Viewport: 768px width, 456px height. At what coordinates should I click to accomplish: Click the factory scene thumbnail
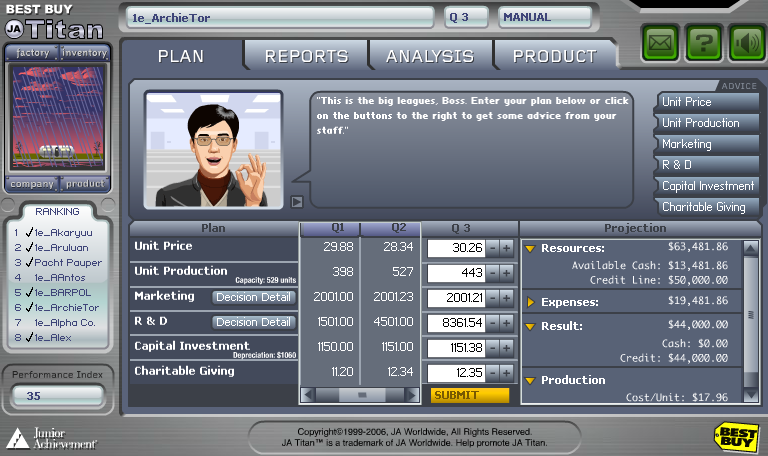(x=58, y=118)
